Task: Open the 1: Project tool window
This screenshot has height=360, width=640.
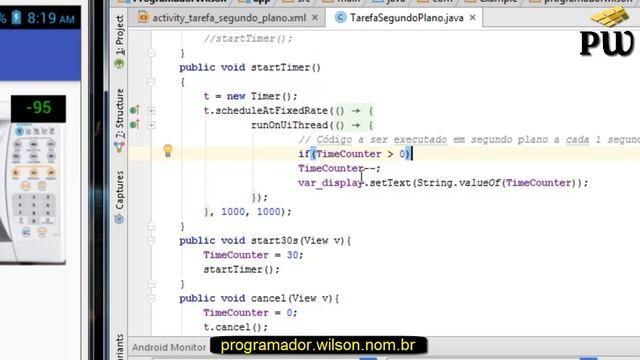Action: pyautogui.click(x=120, y=36)
